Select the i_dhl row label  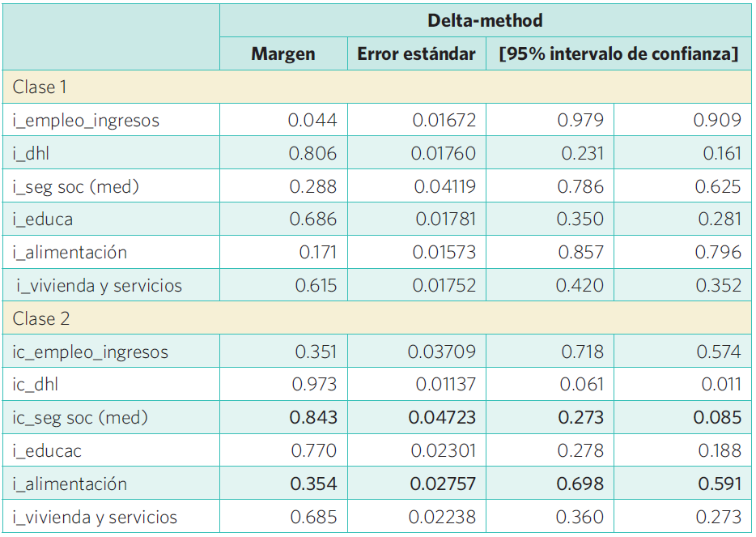30,153
